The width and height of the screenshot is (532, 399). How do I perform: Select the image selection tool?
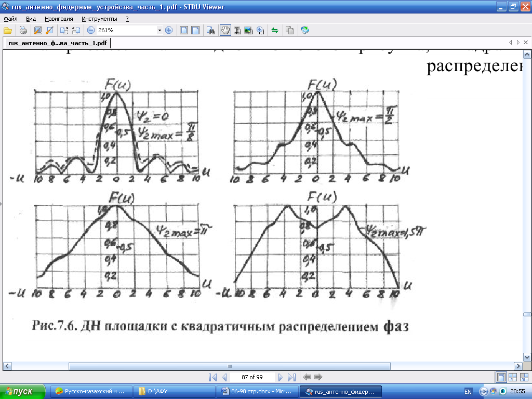(248, 30)
